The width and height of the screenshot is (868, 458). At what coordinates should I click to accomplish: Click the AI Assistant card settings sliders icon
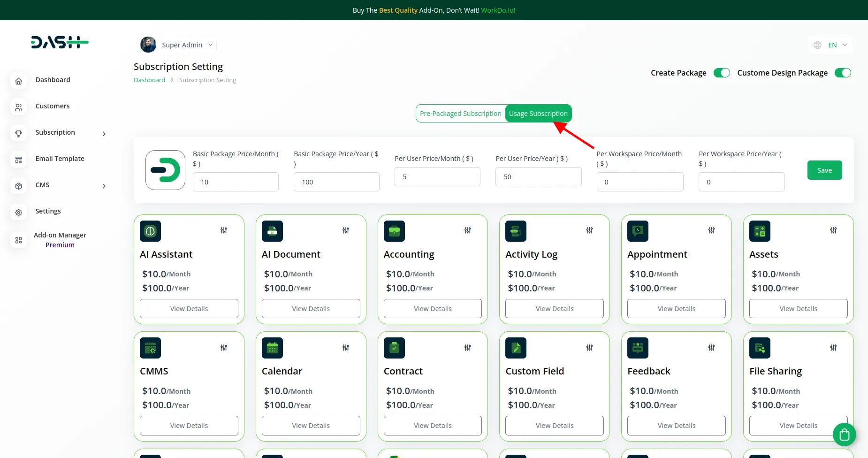[224, 230]
